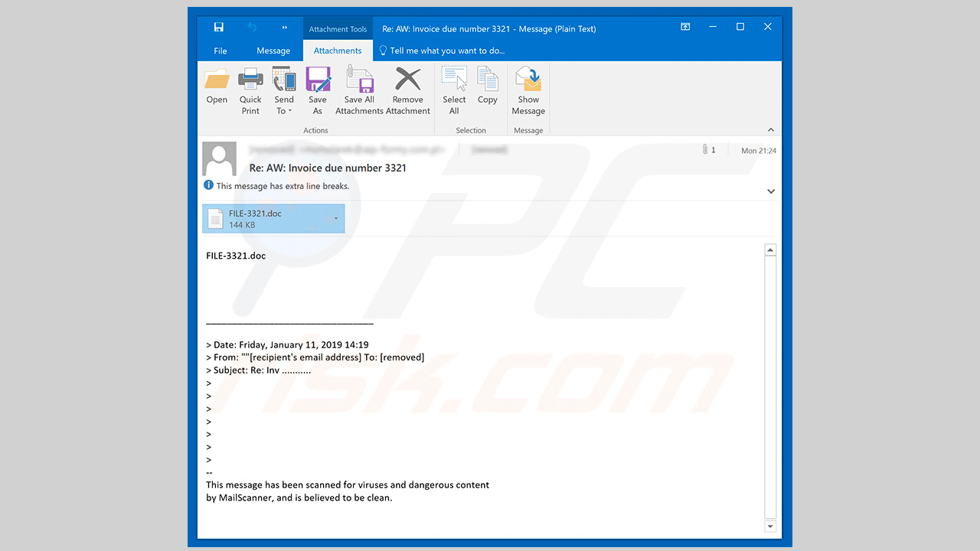The width and height of the screenshot is (980, 551).
Task: Click the Show Message envelope icon
Action: point(528,80)
